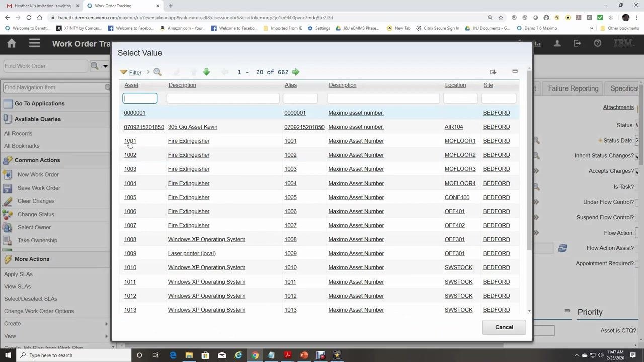Toggle the Inherit Status Changes checkbox
The image size is (644, 362).
[637, 156]
